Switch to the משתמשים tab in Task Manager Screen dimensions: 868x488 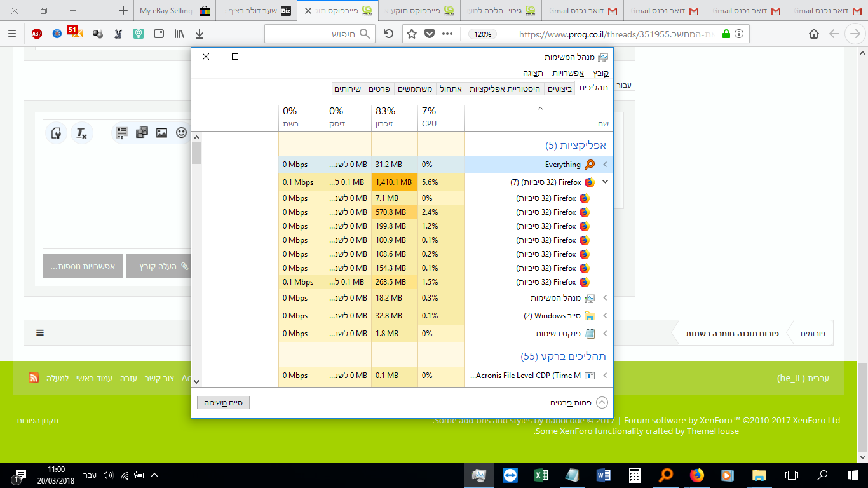415,88
